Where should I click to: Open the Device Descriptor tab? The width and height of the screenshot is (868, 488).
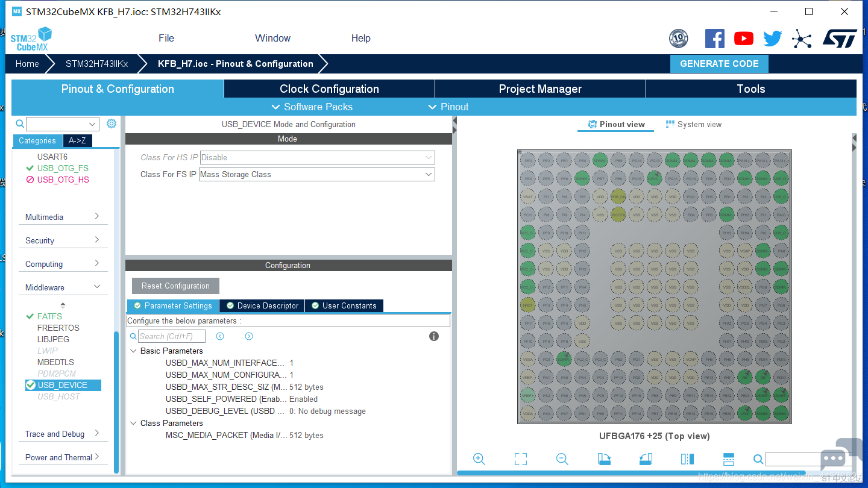coord(262,305)
